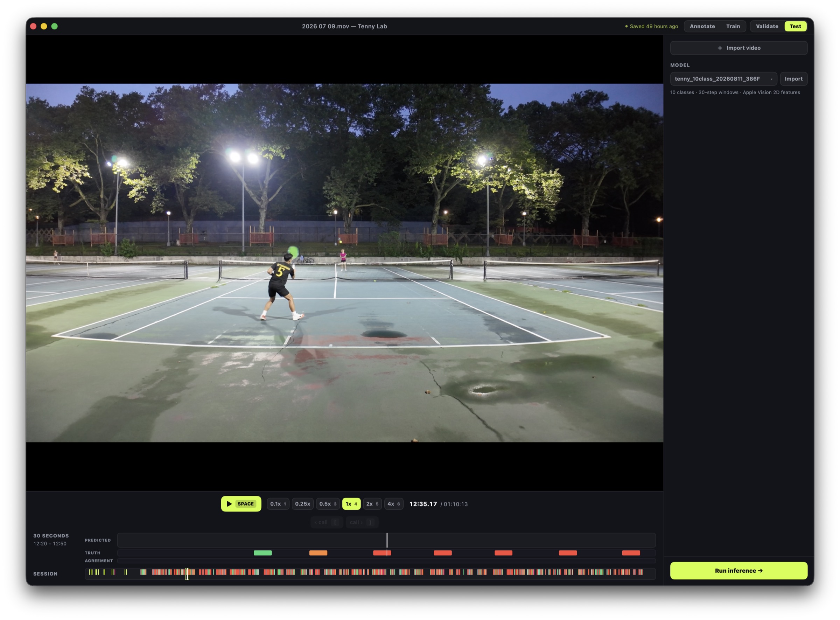Click the Saved 49 hours ago status
The width and height of the screenshot is (840, 620).
coord(651,26)
